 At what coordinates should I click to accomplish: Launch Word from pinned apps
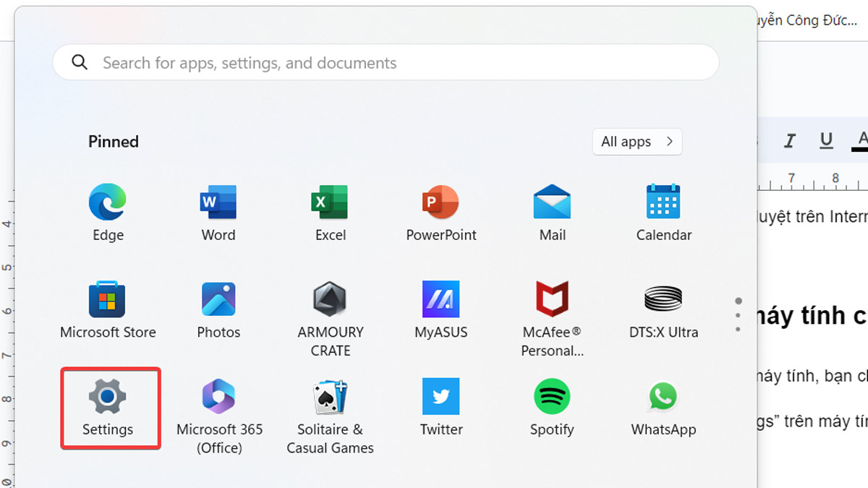click(x=218, y=202)
